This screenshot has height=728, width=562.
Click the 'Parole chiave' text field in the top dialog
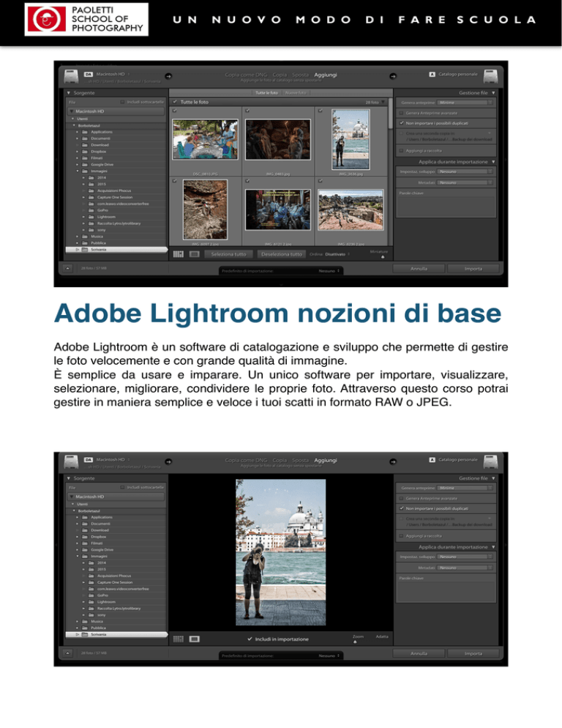click(x=446, y=206)
